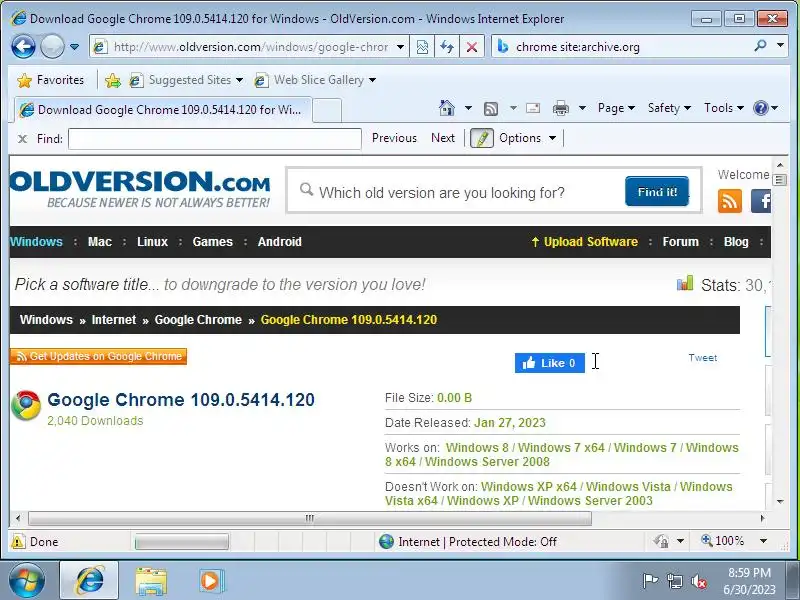Click the Home page icon

click(446, 108)
